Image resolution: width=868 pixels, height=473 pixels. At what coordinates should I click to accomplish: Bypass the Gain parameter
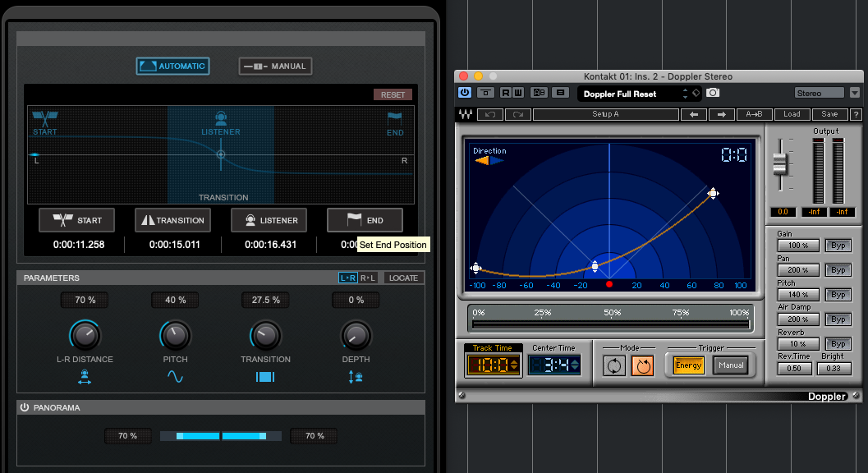point(838,246)
